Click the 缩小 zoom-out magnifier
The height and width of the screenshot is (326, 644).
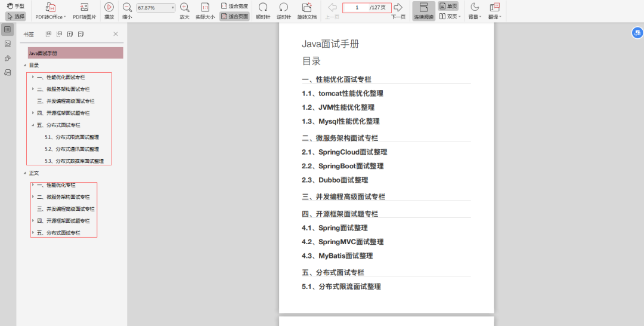[128, 7]
